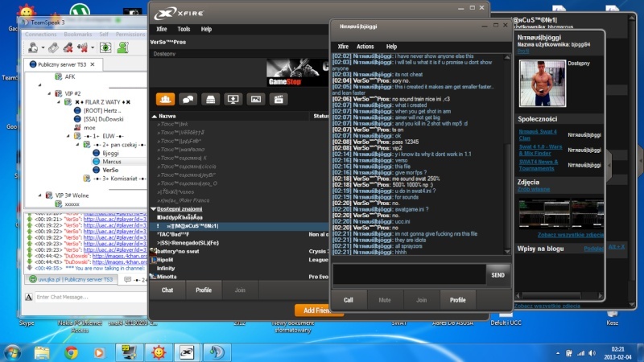Click profile panel horizontal scrollbar
Screen dimensions: 644x362
tap(559, 295)
